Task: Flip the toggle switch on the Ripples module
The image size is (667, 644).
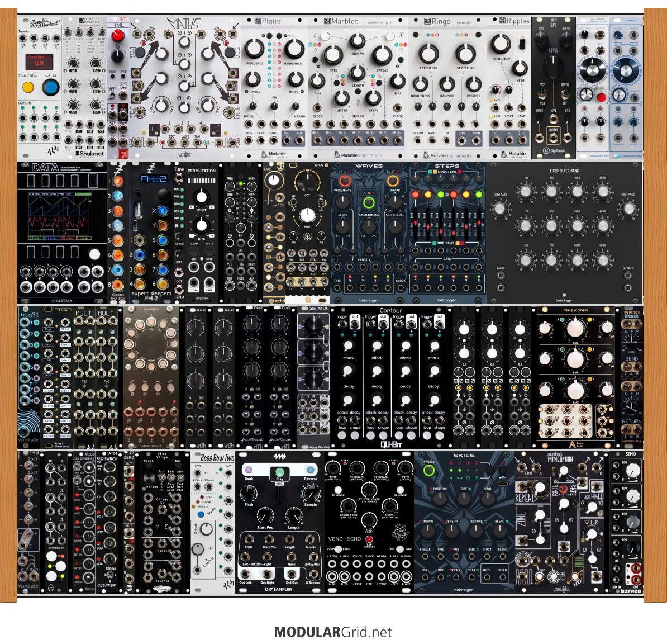Action: (522, 44)
